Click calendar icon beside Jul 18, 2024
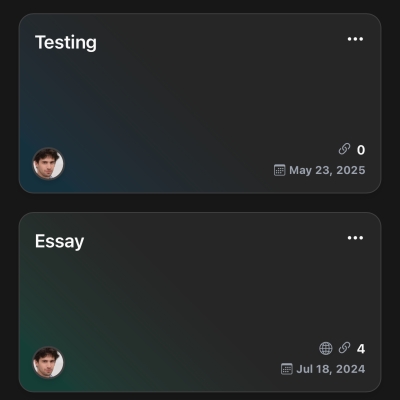 (287, 369)
